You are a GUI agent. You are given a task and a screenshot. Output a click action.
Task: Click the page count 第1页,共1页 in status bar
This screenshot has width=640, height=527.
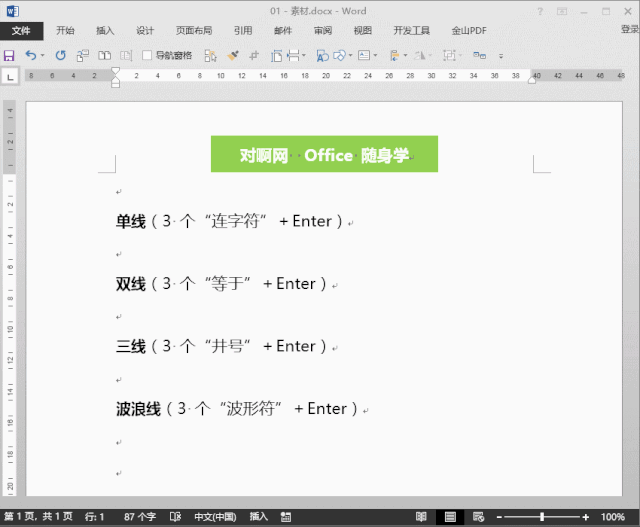tap(38, 517)
